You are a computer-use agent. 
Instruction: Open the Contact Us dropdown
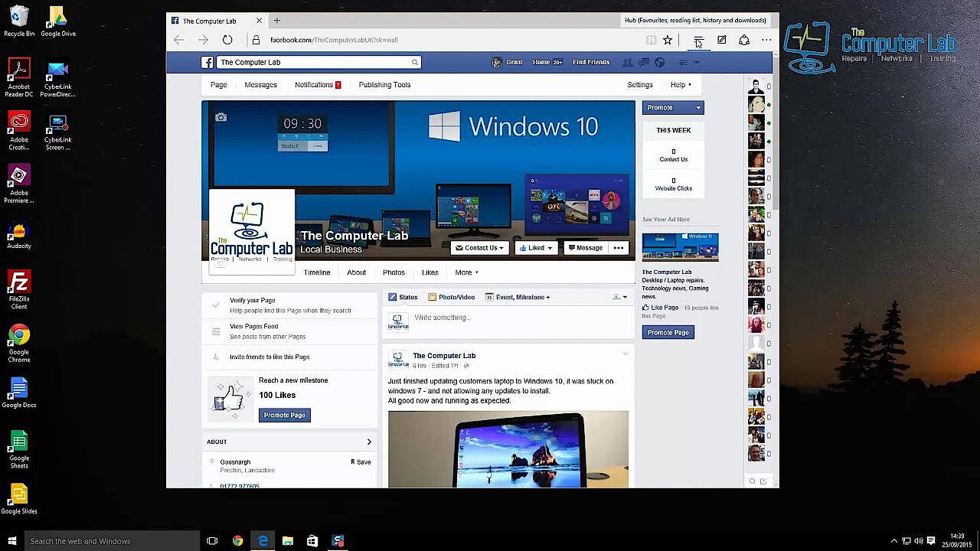pyautogui.click(x=479, y=248)
